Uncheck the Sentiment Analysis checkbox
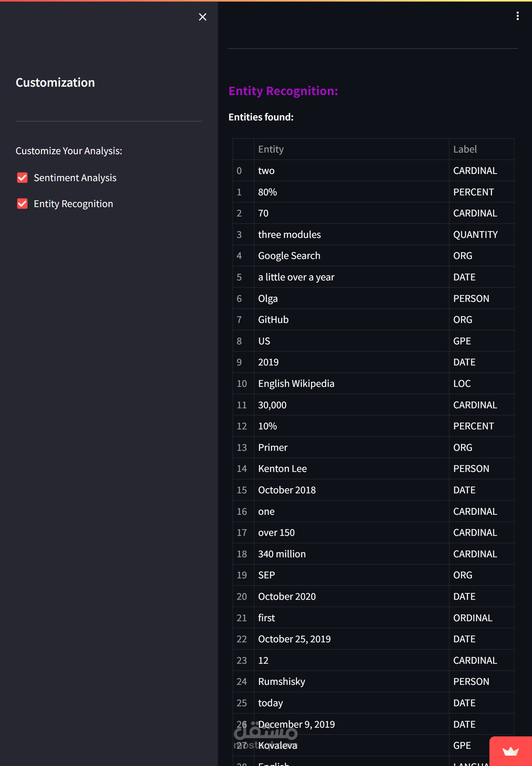This screenshot has width=532, height=766. click(x=22, y=178)
